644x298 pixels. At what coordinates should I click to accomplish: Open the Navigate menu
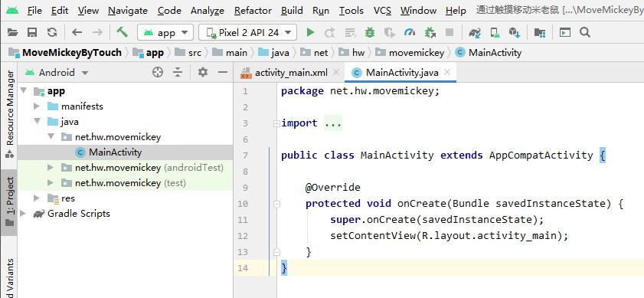point(128,10)
